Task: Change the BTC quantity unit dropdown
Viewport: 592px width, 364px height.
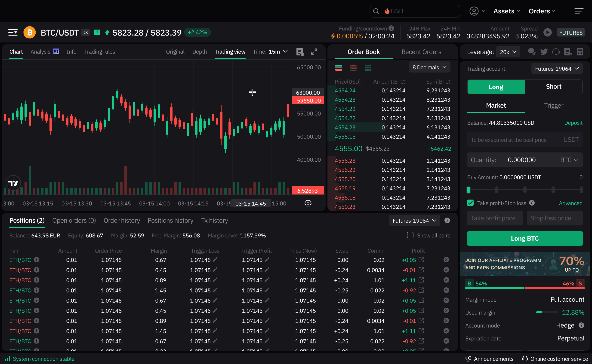Action: 569,160
